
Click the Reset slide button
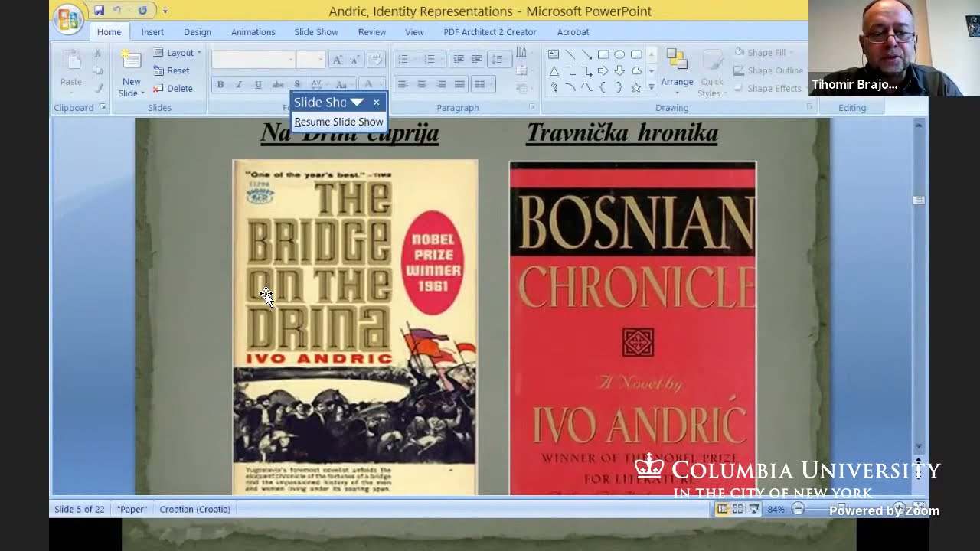[x=171, y=70]
